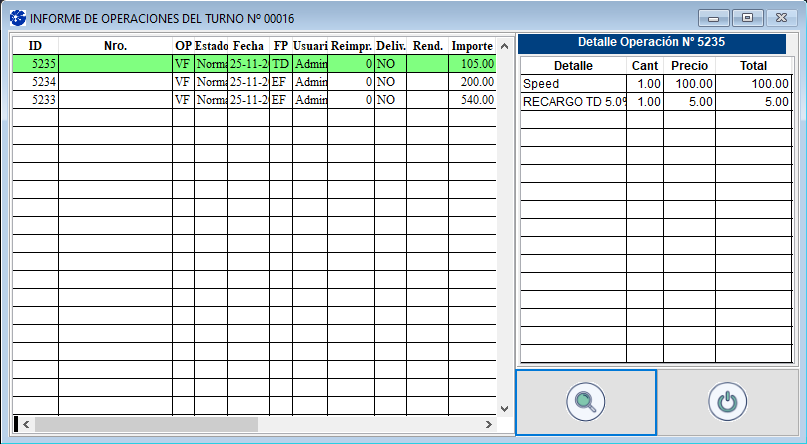The height and width of the screenshot is (444, 807).
Task: Click the ID column header
Action: pos(35,46)
